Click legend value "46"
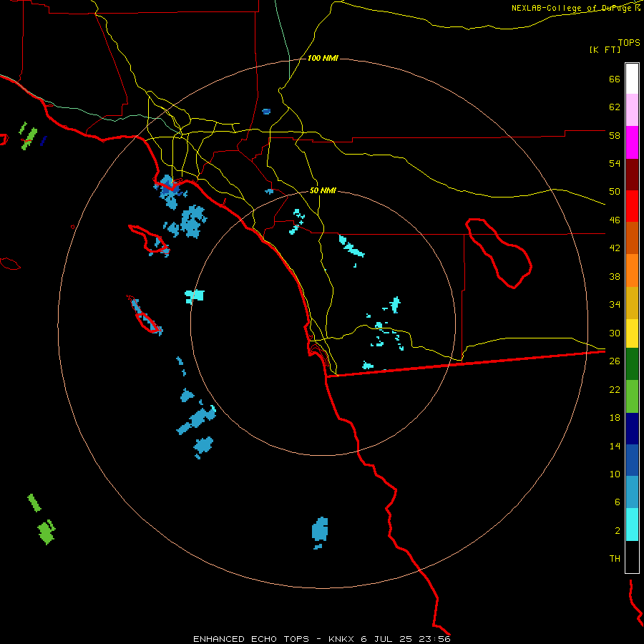Image resolution: width=644 pixels, height=644 pixels. click(615, 220)
